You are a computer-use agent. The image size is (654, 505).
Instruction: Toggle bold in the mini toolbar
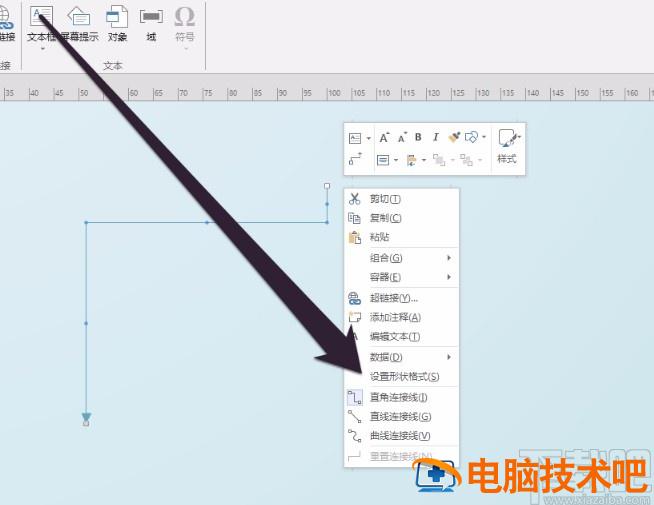pyautogui.click(x=418, y=137)
